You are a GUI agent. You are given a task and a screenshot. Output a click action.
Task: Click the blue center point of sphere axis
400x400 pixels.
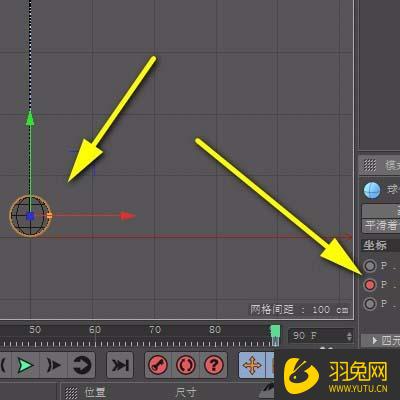[30, 216]
